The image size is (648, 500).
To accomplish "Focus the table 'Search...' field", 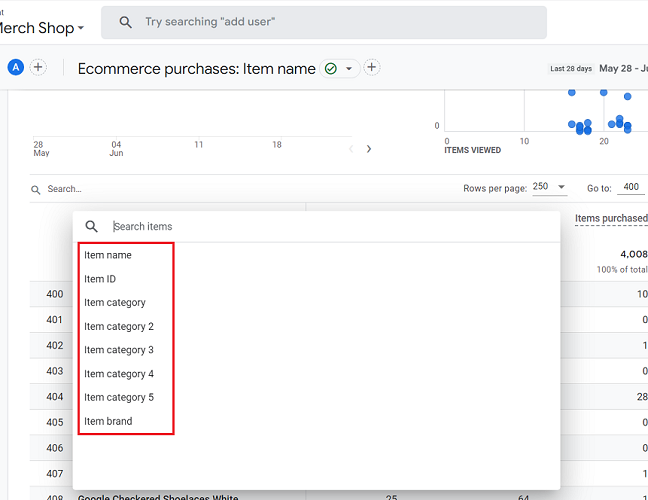I will pos(64,189).
